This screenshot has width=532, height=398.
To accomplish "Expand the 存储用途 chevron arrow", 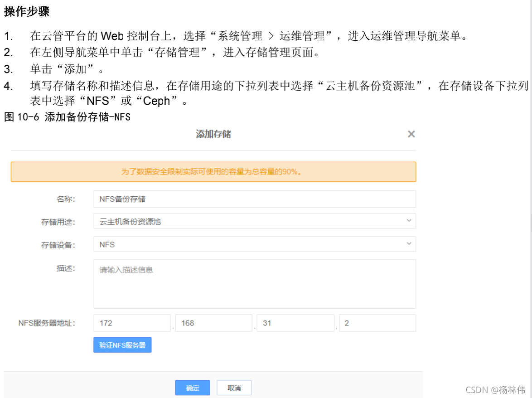I will (x=409, y=221).
